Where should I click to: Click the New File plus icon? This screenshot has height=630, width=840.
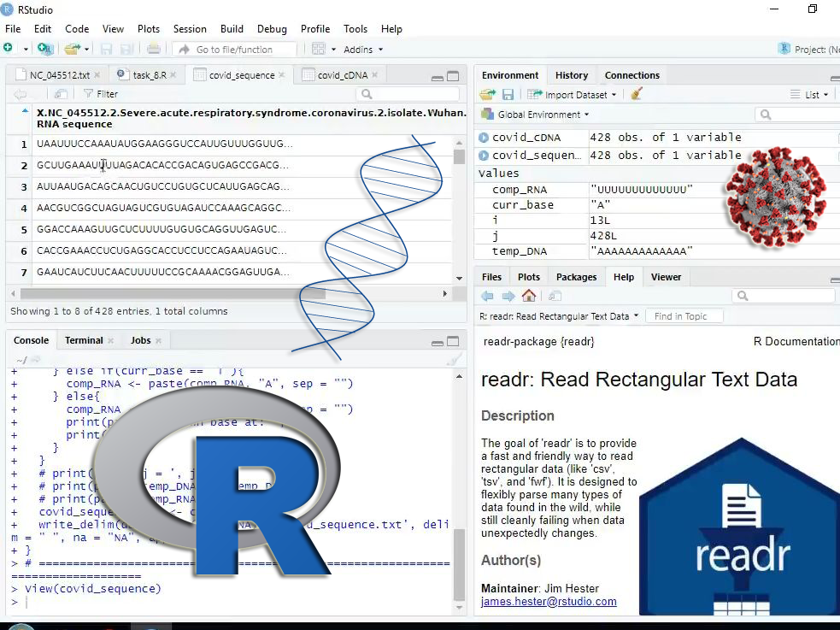click(8, 48)
